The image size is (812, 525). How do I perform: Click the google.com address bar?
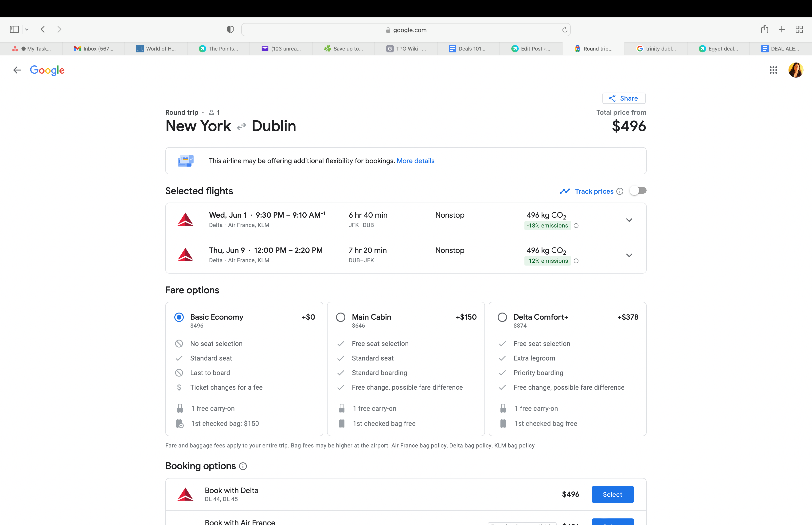click(406, 30)
